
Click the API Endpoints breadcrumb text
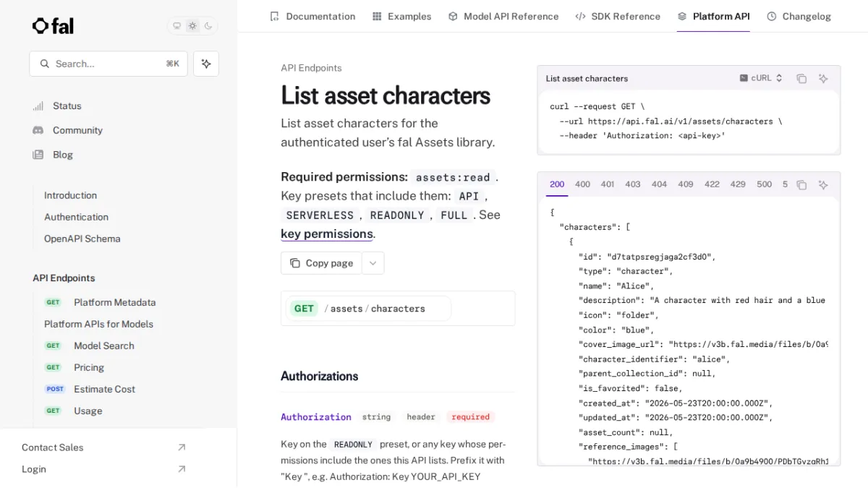pos(311,68)
